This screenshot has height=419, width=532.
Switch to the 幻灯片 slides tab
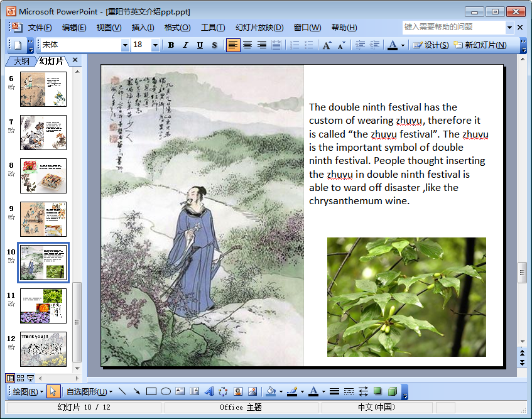[52, 61]
